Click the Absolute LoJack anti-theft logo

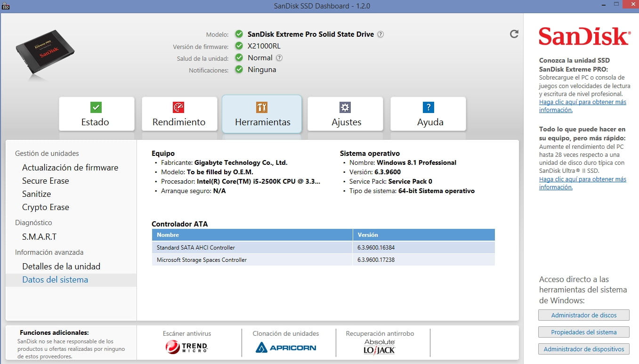pyautogui.click(x=380, y=347)
